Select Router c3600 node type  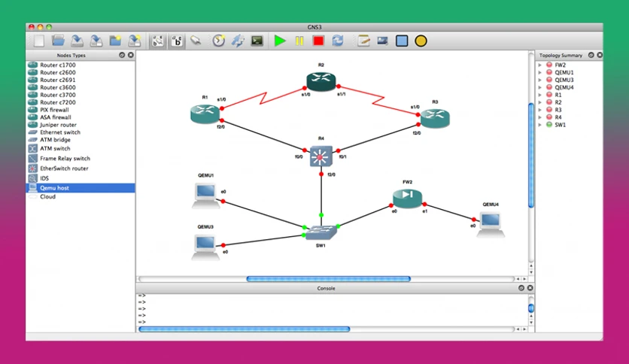(81, 87)
